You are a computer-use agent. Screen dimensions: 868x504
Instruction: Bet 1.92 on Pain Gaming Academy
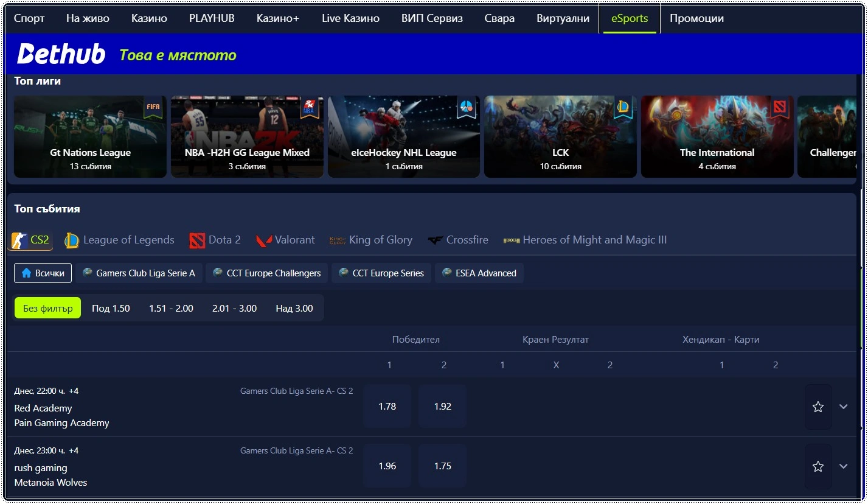click(442, 407)
